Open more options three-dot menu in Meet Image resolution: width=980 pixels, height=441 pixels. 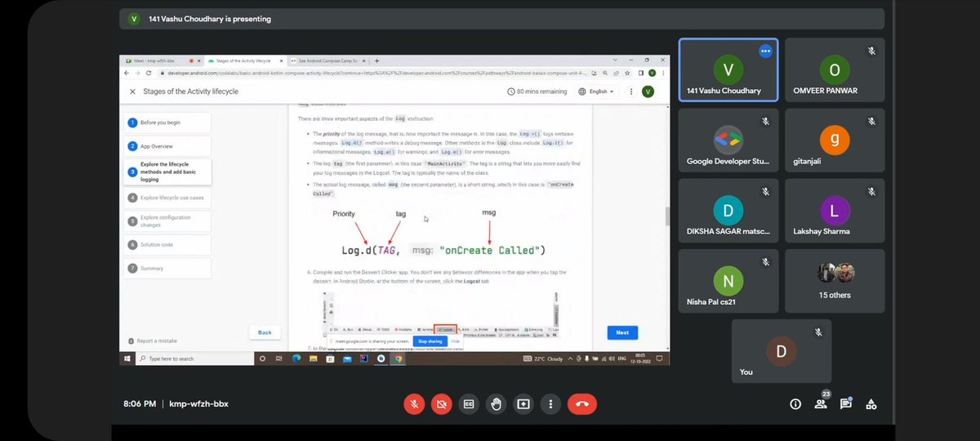click(x=550, y=403)
